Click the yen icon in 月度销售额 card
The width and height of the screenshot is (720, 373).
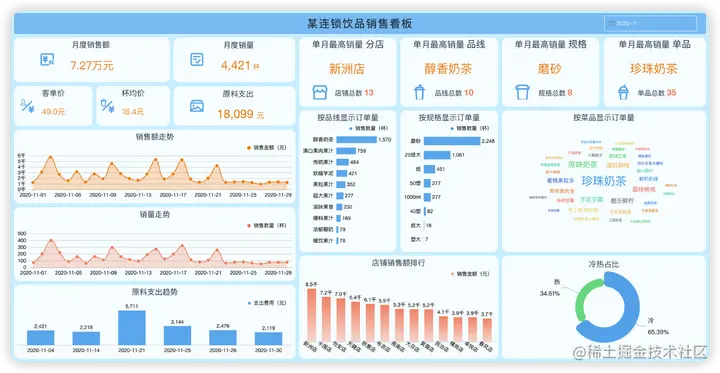(x=47, y=60)
